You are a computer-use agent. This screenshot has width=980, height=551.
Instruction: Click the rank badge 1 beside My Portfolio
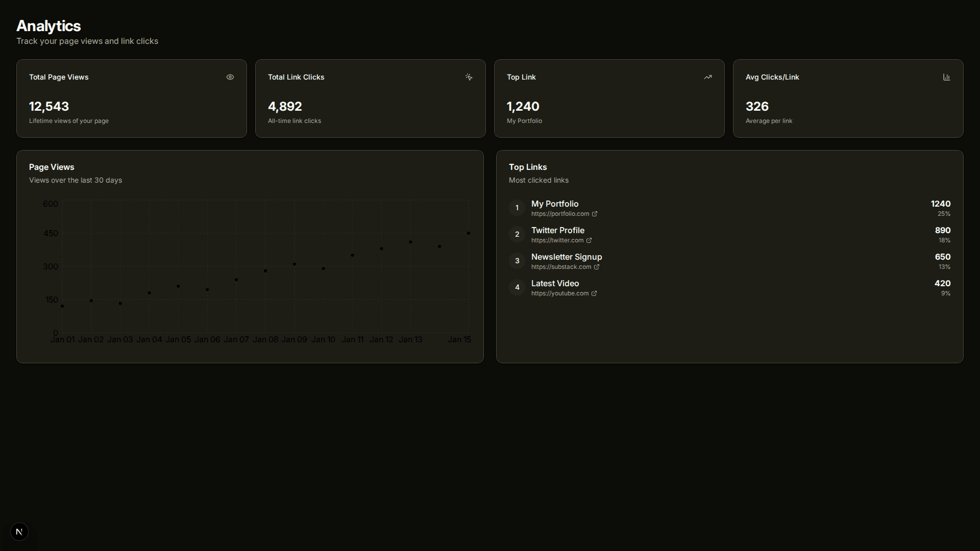coord(517,208)
